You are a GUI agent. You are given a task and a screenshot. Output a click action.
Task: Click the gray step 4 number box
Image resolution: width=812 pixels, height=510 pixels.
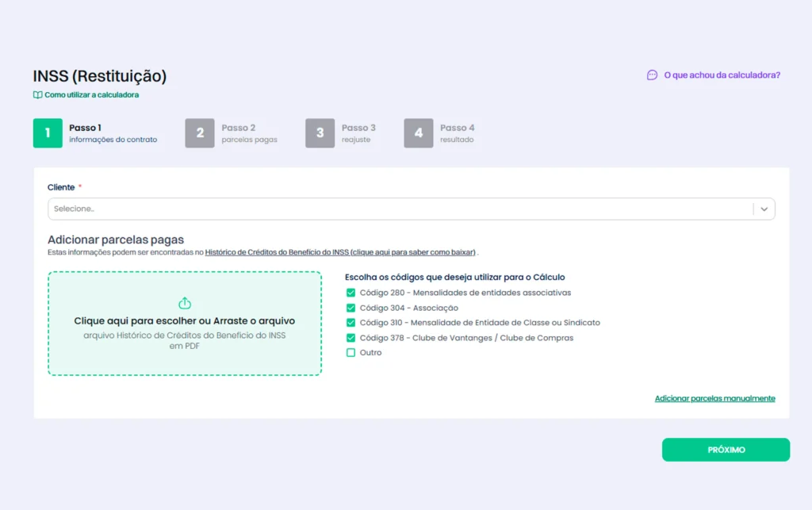[419, 133]
